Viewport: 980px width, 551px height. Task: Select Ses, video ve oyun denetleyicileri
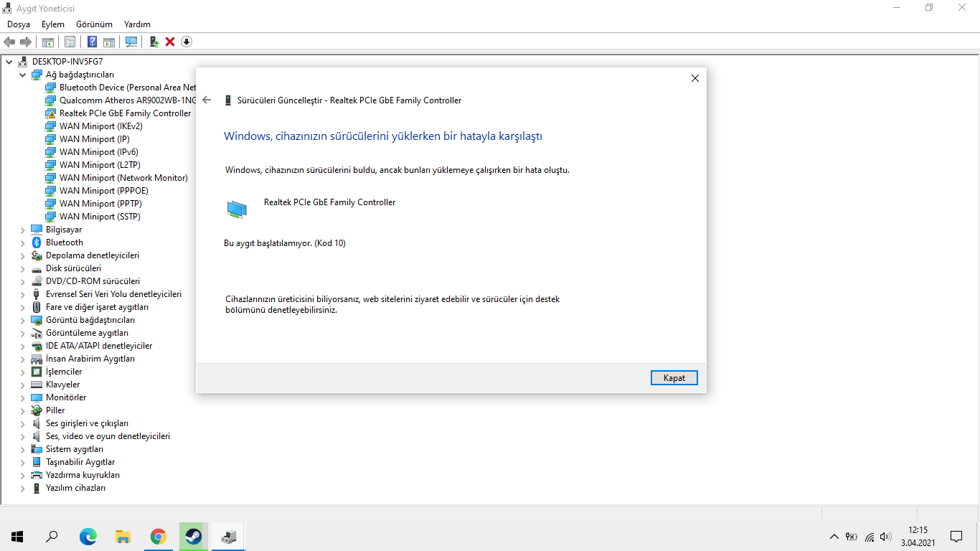tap(108, 436)
